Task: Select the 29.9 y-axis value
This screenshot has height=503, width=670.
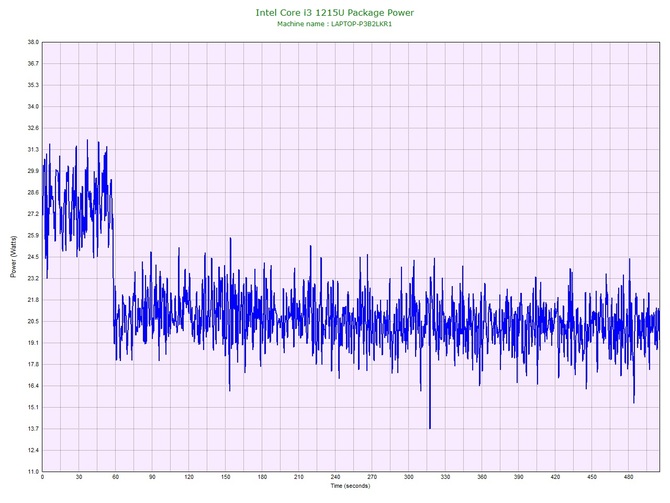Action: click(33, 171)
